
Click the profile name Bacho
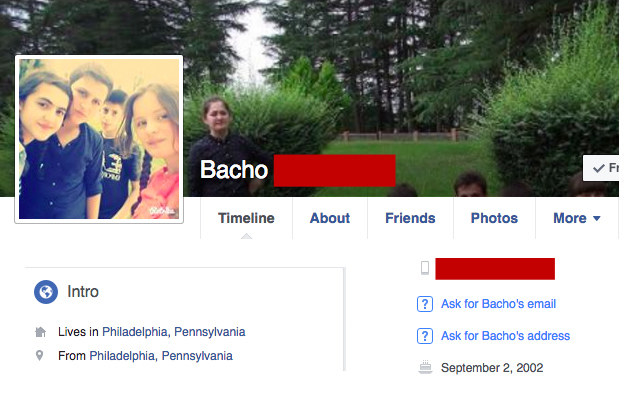[234, 170]
